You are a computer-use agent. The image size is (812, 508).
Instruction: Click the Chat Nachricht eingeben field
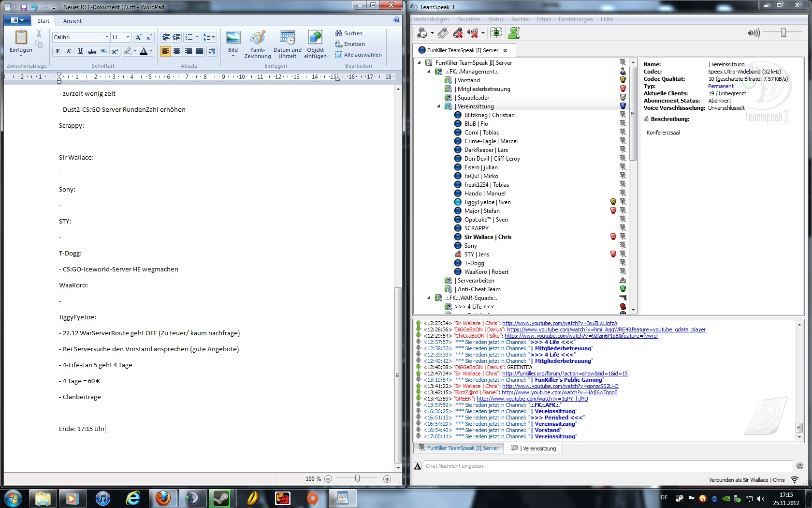coord(608,466)
